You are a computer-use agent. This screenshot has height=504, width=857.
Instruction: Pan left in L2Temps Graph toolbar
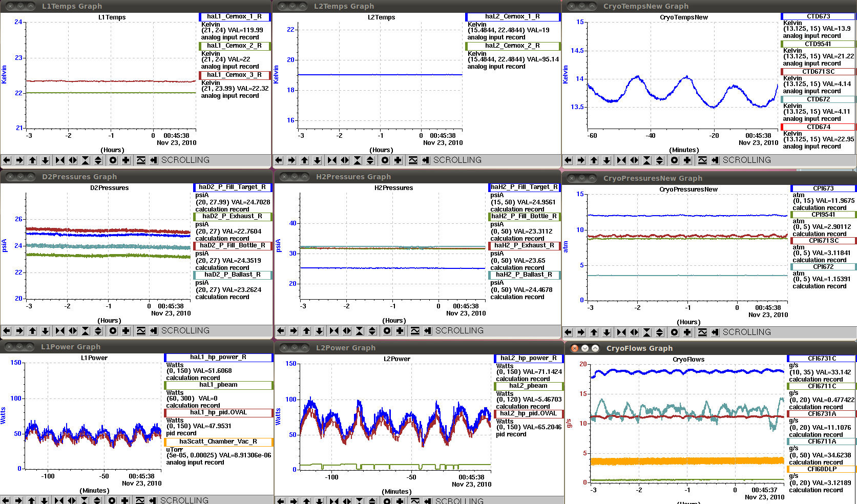[279, 160]
